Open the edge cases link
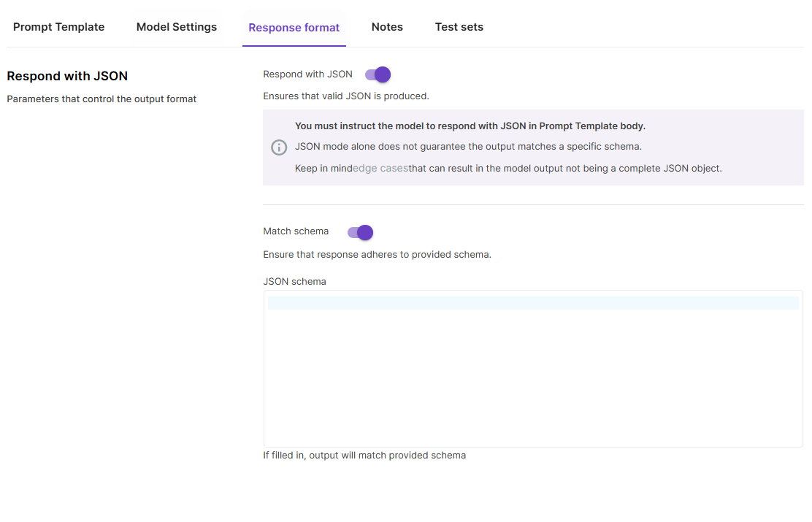 [x=380, y=169]
